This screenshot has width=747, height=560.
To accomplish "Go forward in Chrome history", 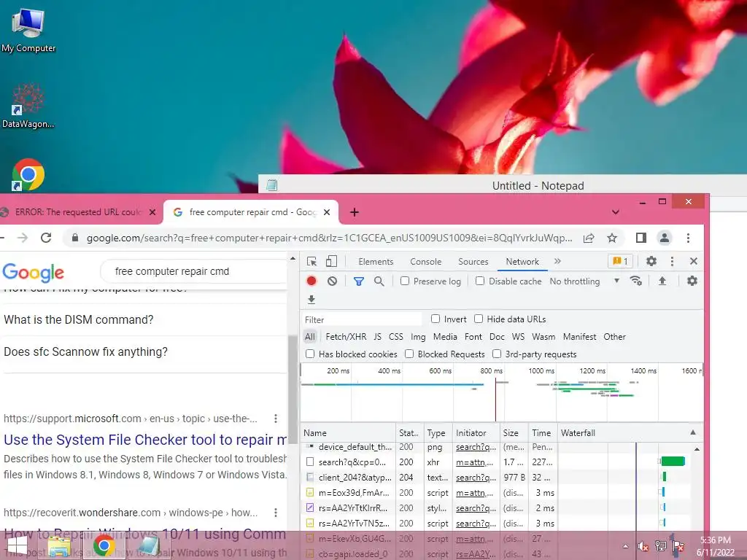I will (23, 238).
